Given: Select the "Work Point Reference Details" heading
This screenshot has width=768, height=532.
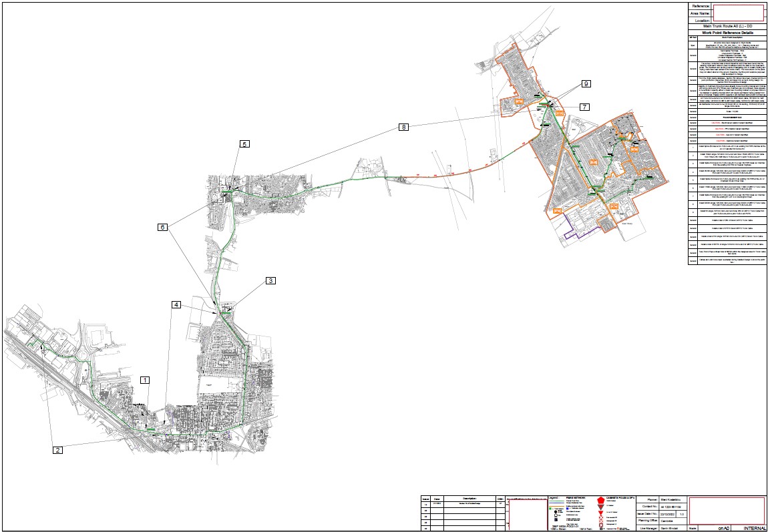Looking at the screenshot, I should [727, 32].
